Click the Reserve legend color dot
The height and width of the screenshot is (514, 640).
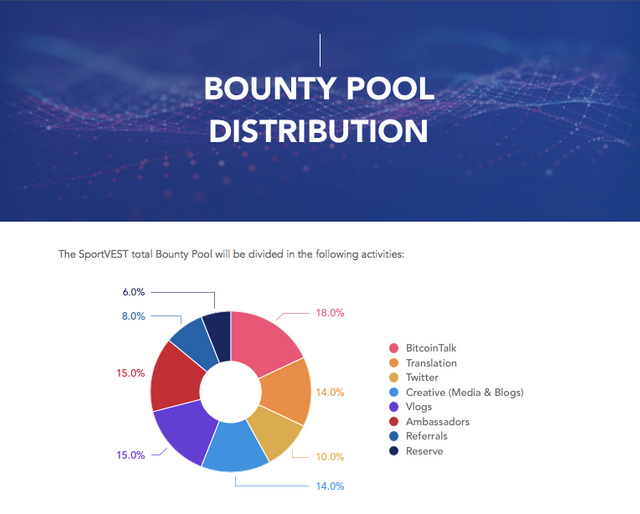pos(393,451)
